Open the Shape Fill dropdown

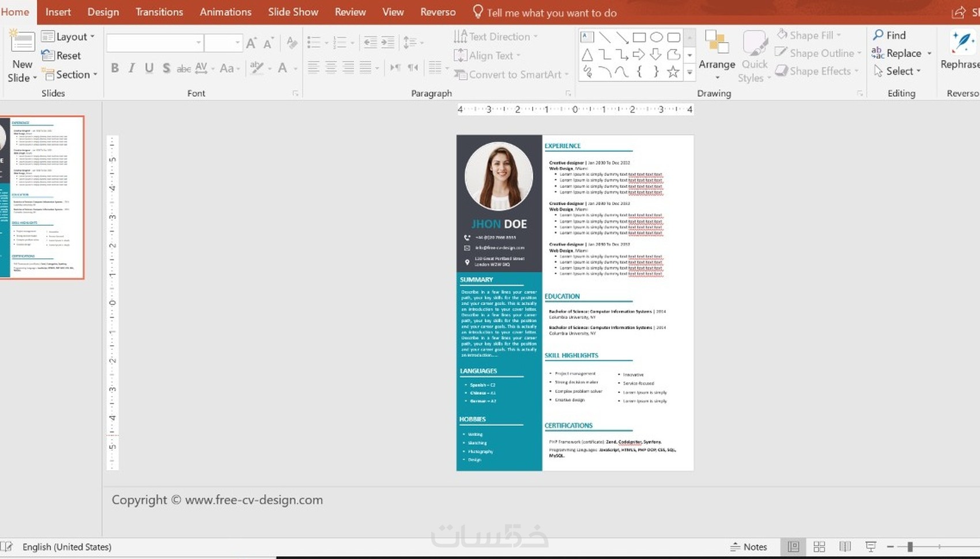tap(808, 35)
